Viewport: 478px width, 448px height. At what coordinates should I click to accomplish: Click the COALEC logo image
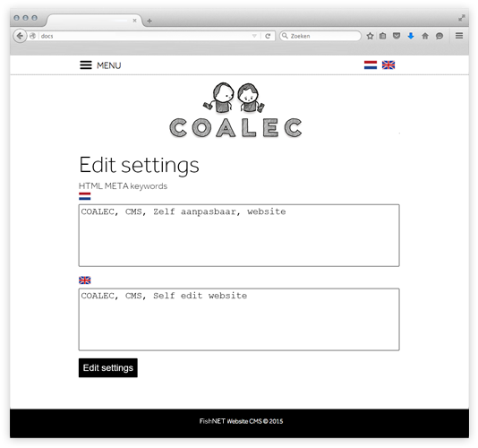235,110
